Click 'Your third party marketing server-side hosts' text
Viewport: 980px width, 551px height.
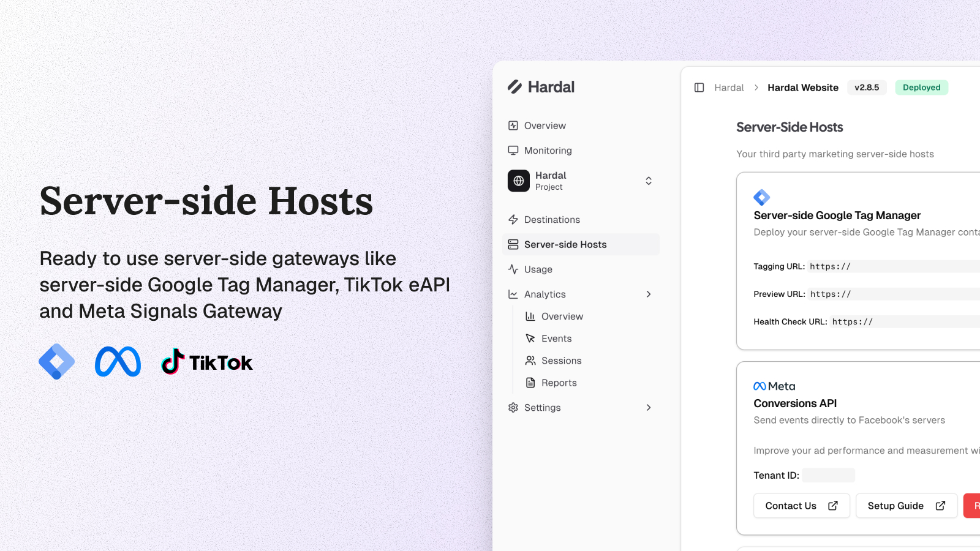[x=835, y=154]
